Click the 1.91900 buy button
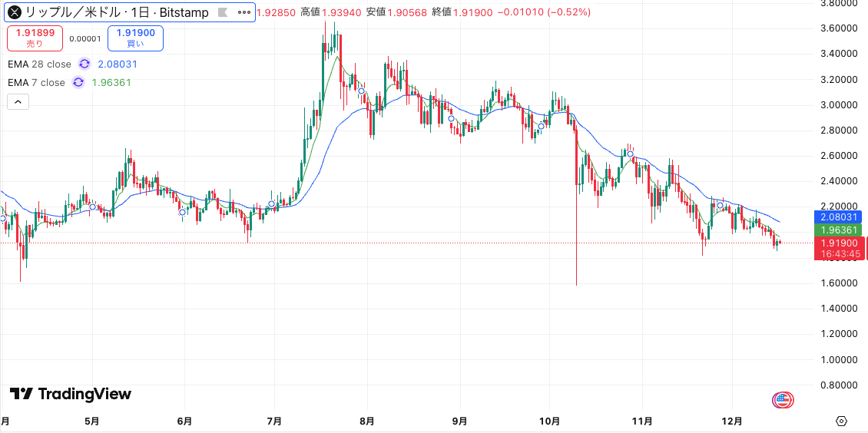The height and width of the screenshot is (433, 868). 135,38
